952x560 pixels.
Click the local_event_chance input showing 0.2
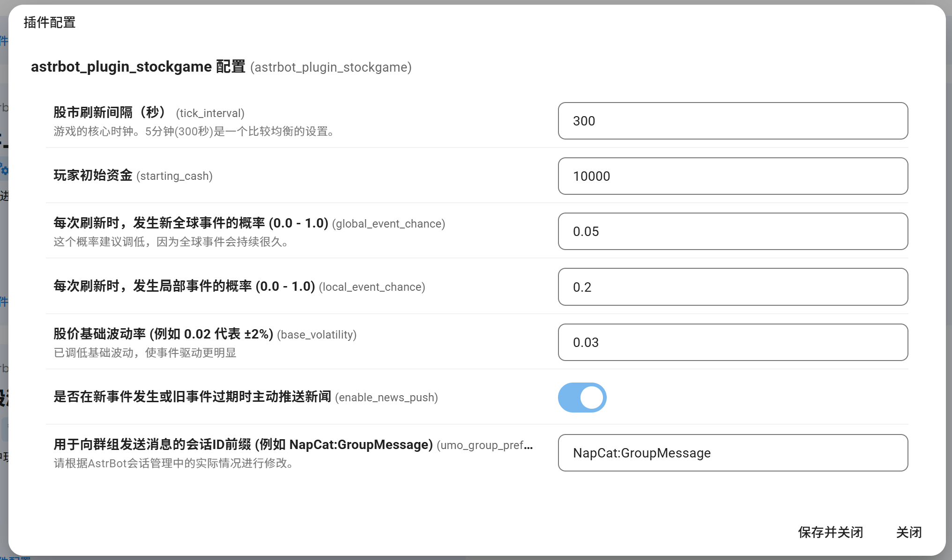[x=732, y=287]
